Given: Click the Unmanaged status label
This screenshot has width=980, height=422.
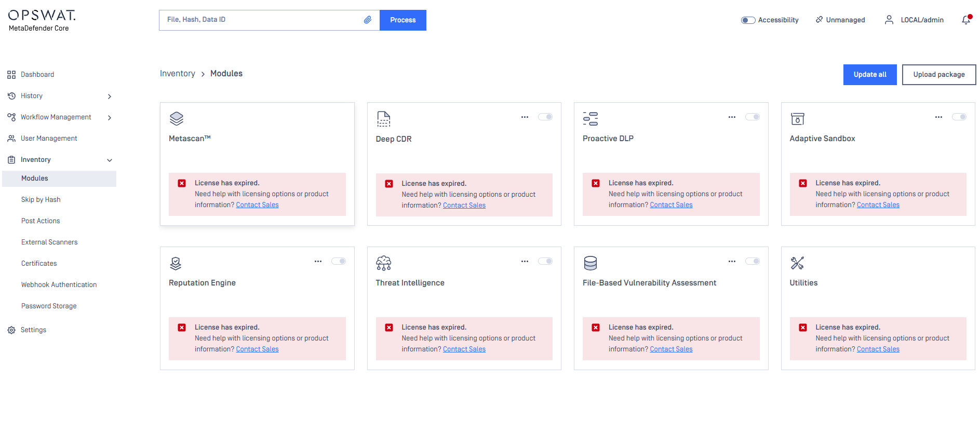Looking at the screenshot, I should (x=845, y=20).
